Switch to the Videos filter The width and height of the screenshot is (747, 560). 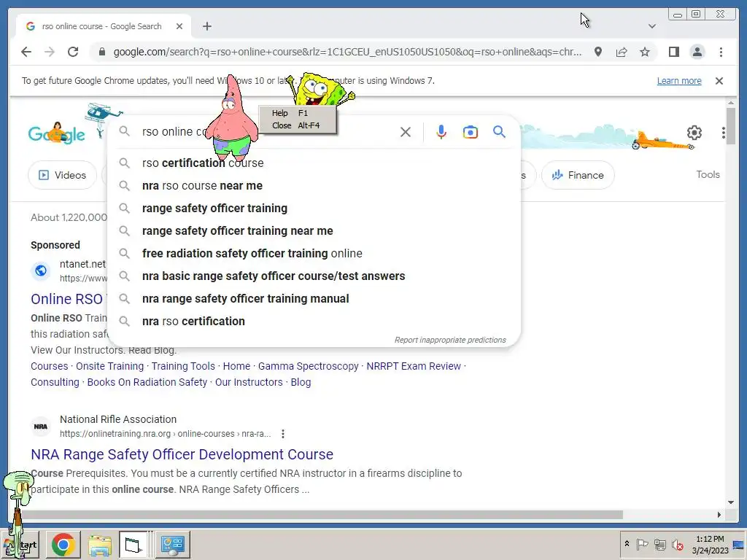[63, 175]
